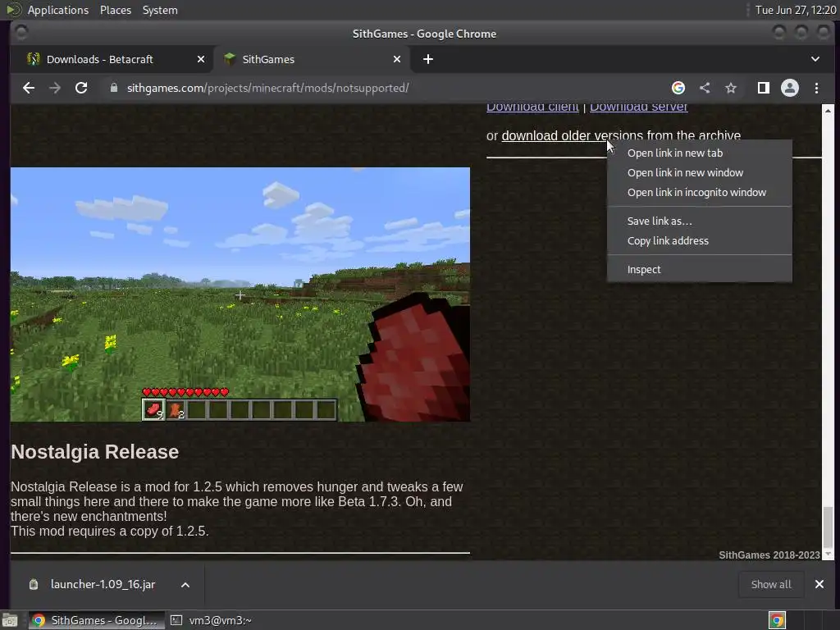Click the Nostalgia Release heading
Screen dimensions: 840x630
[95, 452]
